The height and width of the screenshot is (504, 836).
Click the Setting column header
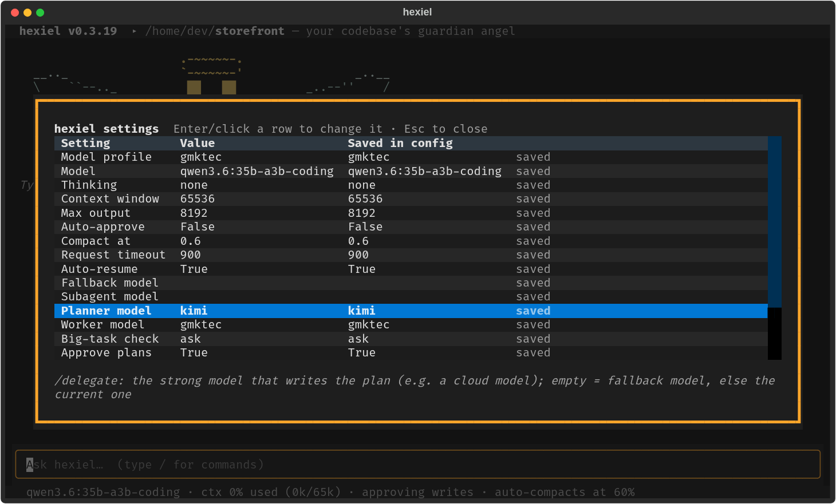pos(85,144)
